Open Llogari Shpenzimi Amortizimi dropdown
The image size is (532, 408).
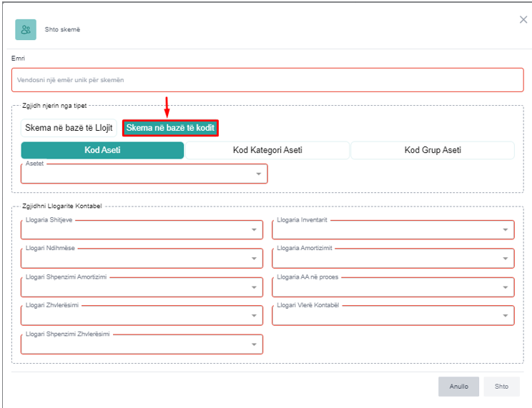[x=142, y=287]
